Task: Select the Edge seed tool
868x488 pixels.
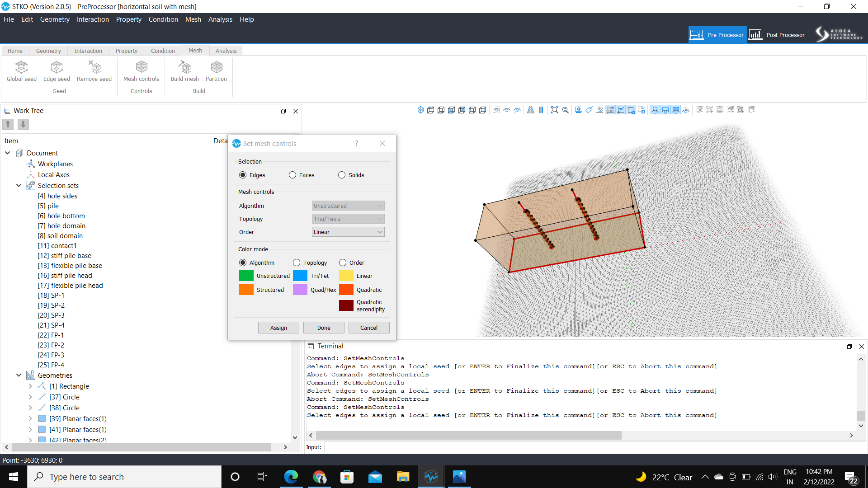Action: point(57,71)
